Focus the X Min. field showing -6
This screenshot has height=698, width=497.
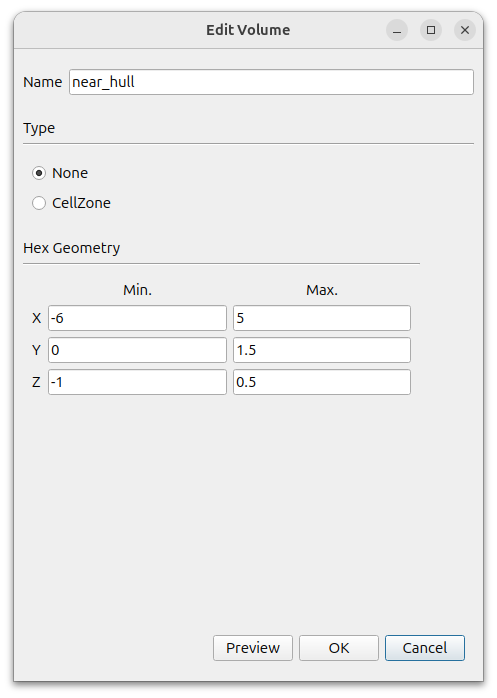point(137,318)
